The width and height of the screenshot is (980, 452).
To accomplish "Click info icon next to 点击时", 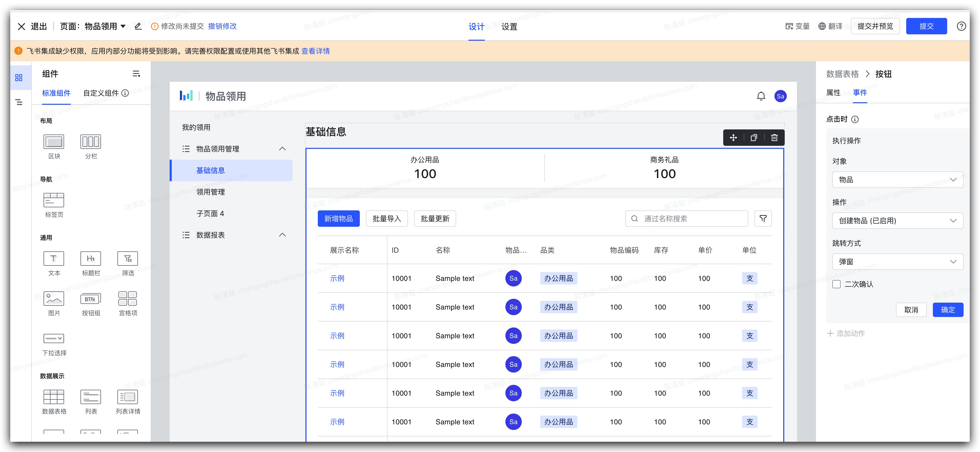I will (x=855, y=119).
